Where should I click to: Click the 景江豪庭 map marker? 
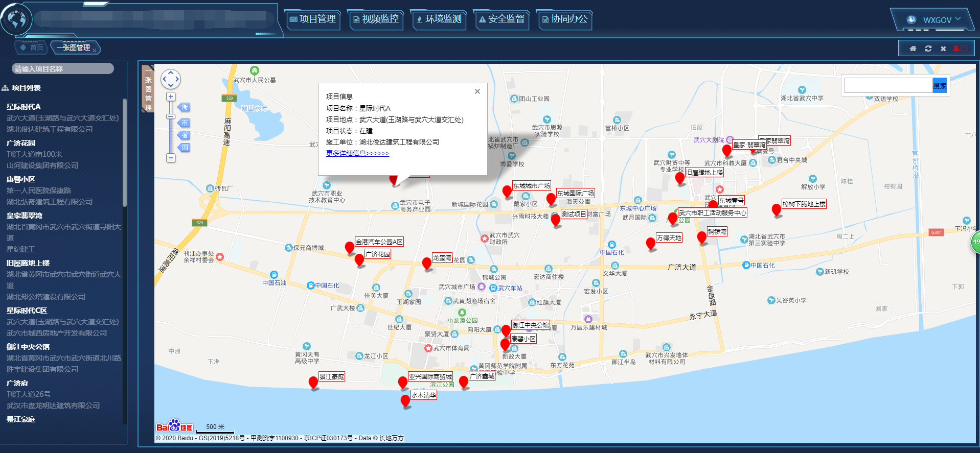[313, 383]
